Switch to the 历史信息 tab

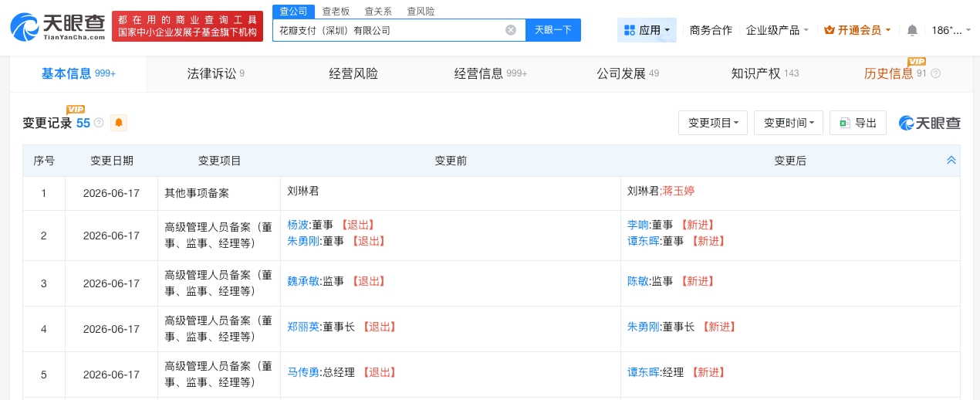[x=889, y=73]
